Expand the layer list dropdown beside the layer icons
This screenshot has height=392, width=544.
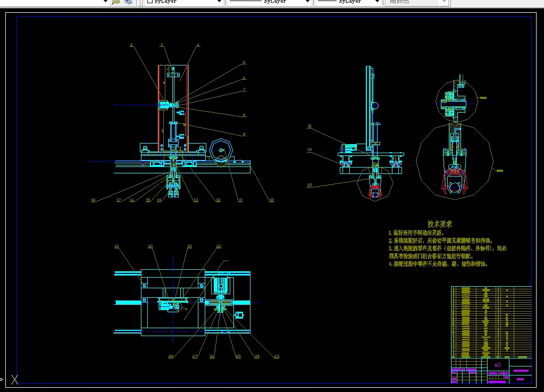[x=105, y=2]
